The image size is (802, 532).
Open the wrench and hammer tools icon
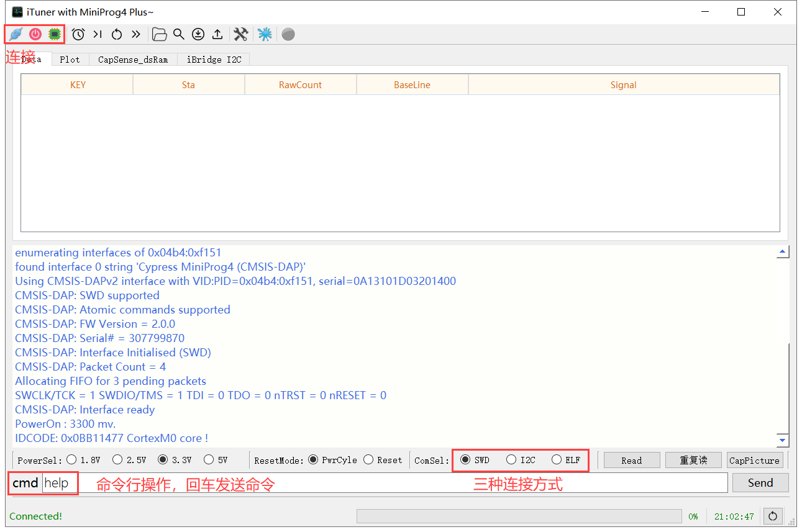point(241,34)
